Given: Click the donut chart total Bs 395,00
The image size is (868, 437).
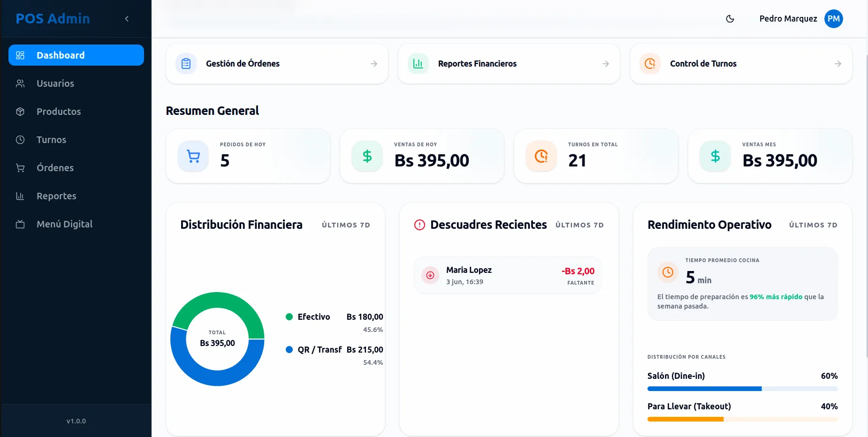Looking at the screenshot, I should pyautogui.click(x=217, y=343).
